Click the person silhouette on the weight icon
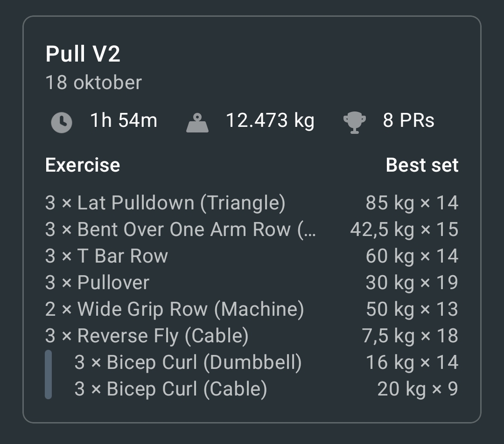 [197, 116]
